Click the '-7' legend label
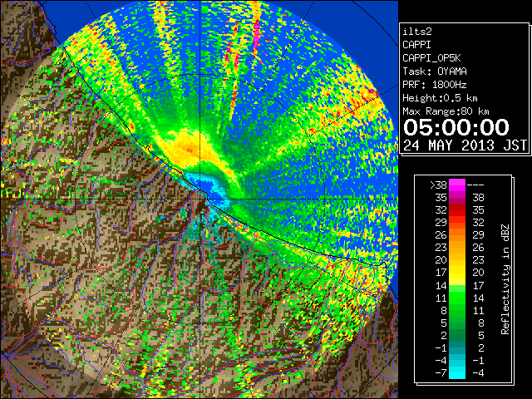532x399 pixels. tap(441, 372)
